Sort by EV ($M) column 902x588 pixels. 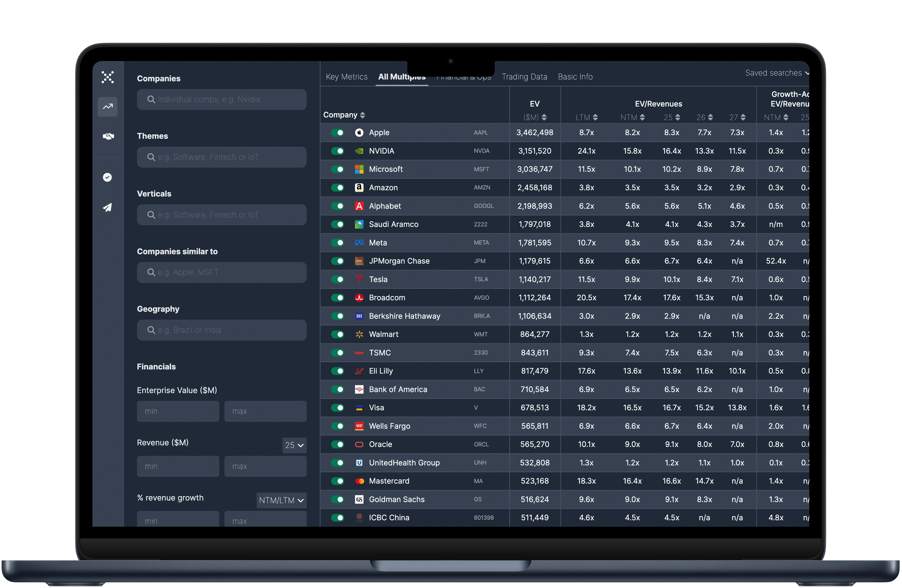[534, 117]
